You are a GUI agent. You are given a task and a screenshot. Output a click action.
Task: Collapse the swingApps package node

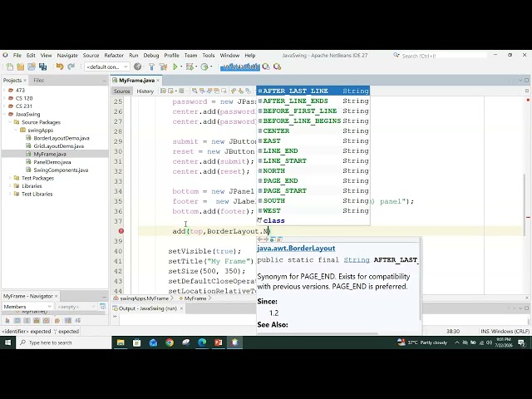pyautogui.click(x=16, y=131)
